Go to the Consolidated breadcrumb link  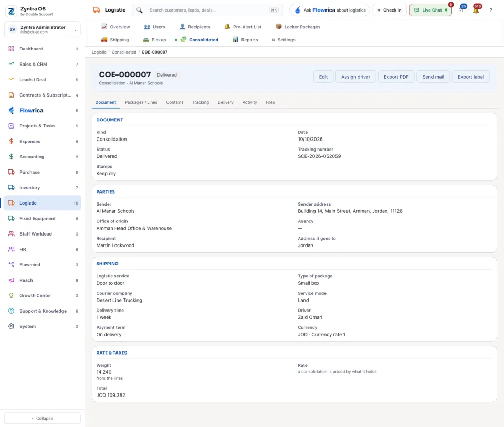[124, 52]
